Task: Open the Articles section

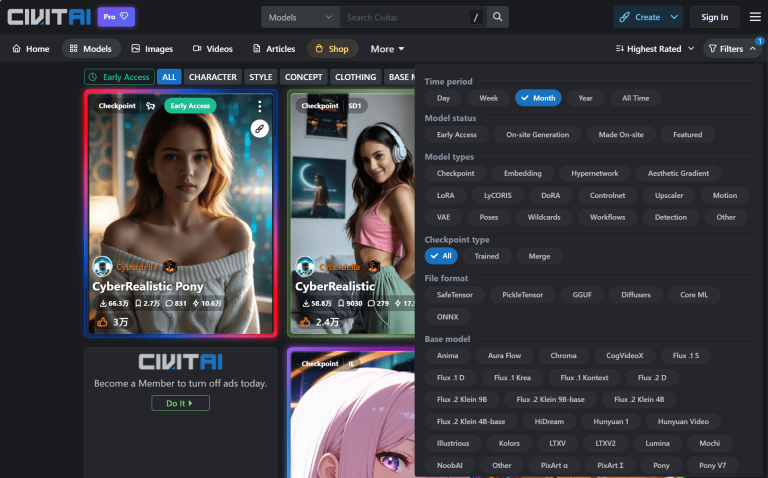Action: [x=274, y=48]
